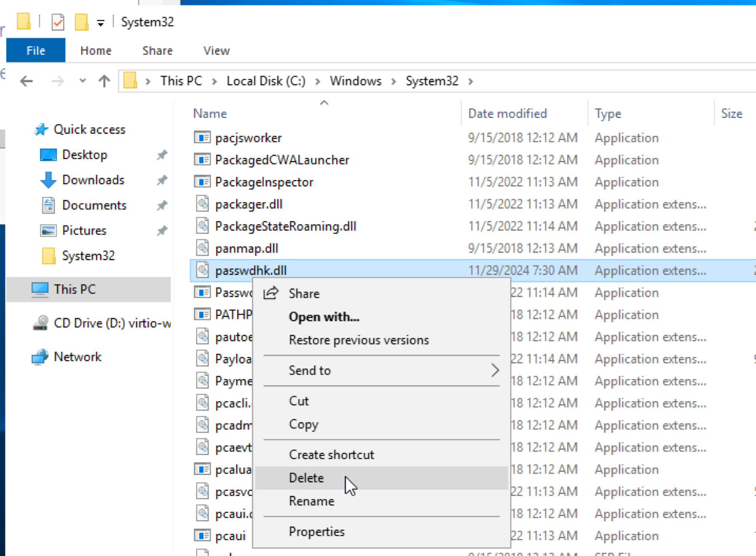The height and width of the screenshot is (556, 756).
Task: Open the File menu tab
Action: point(36,51)
